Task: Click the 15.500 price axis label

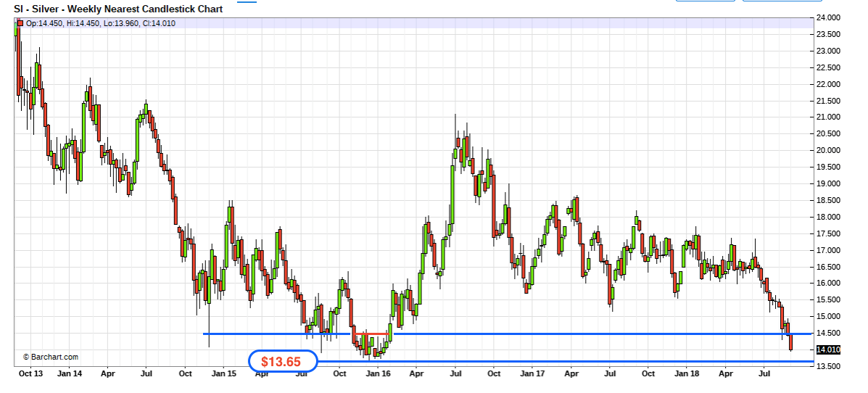Action: pyautogui.click(x=829, y=300)
